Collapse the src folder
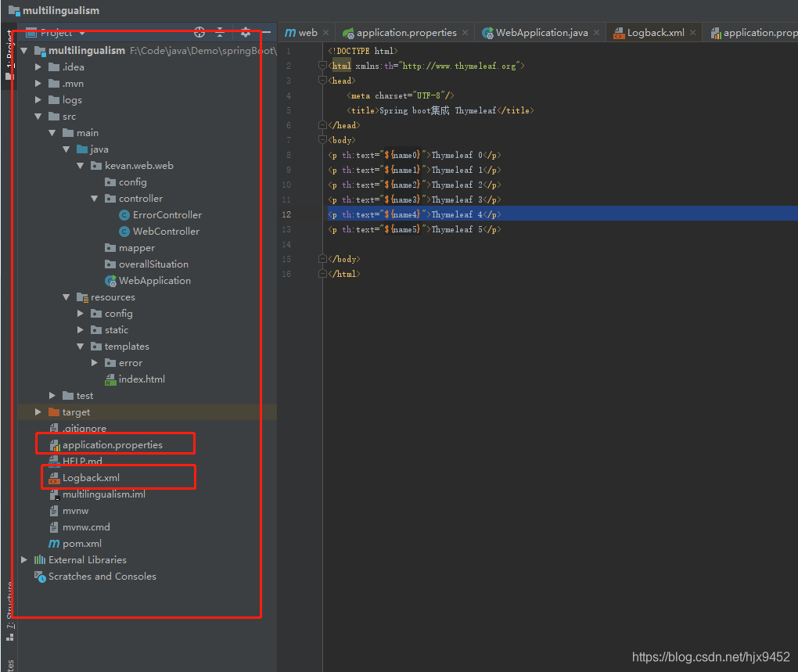Screen dimensions: 798x672 (x=38, y=117)
